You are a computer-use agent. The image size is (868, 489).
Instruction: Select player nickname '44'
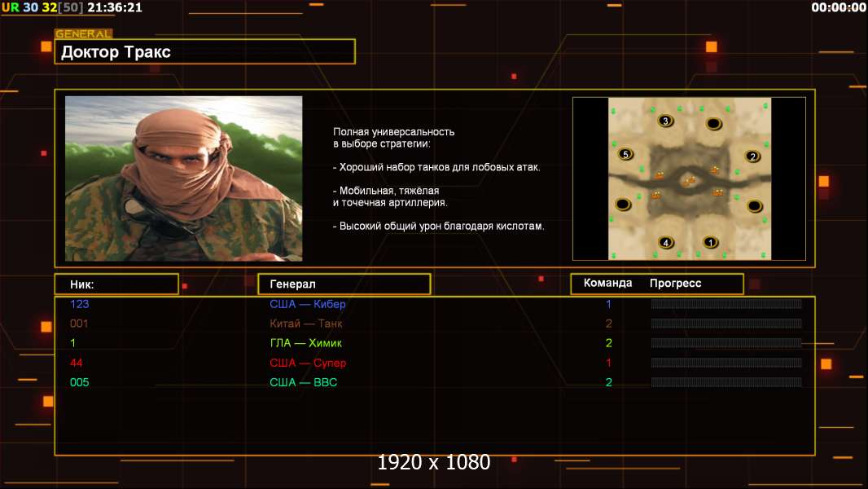pyautogui.click(x=77, y=363)
